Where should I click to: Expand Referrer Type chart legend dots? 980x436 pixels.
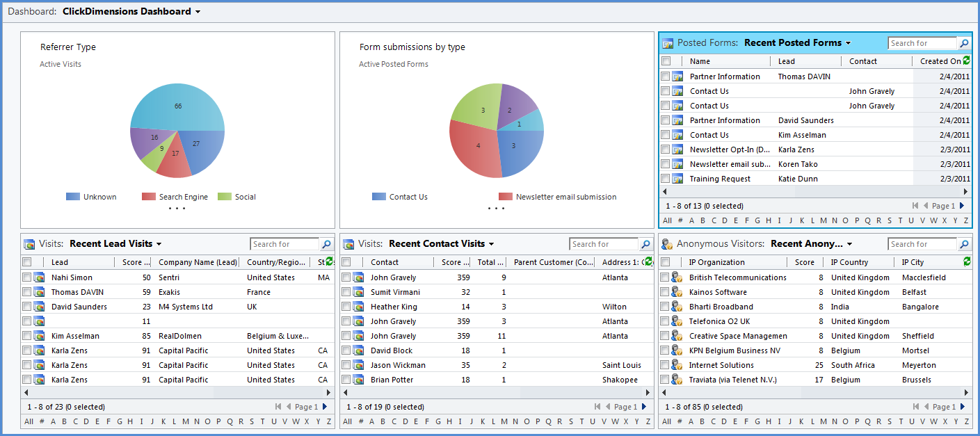pyautogui.click(x=177, y=209)
